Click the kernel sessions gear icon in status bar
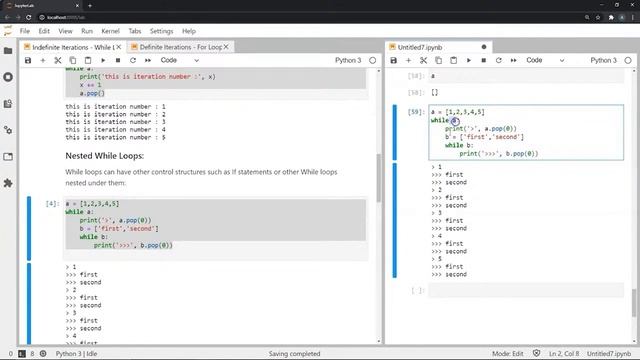The image size is (640, 360). click(43, 353)
